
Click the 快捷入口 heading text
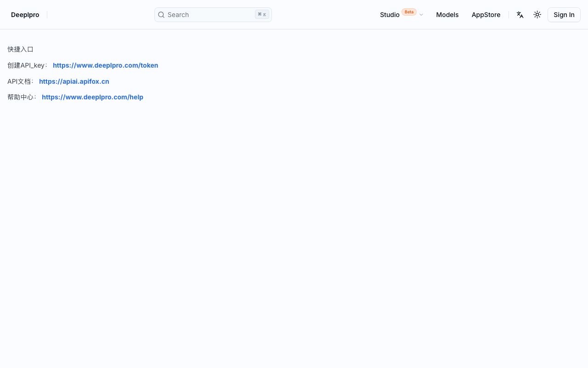[x=21, y=49]
